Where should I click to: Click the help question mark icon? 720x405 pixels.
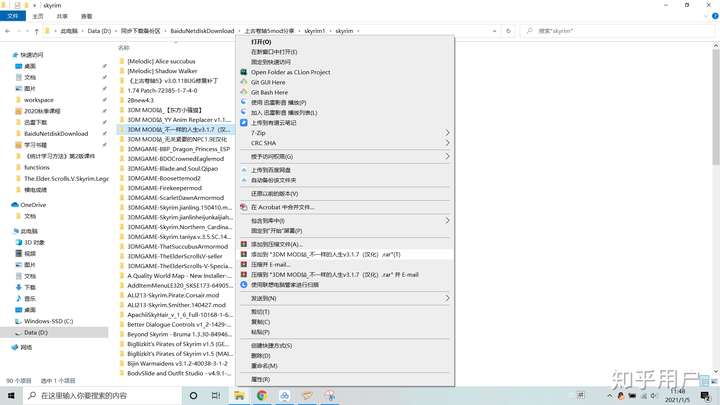point(715,16)
